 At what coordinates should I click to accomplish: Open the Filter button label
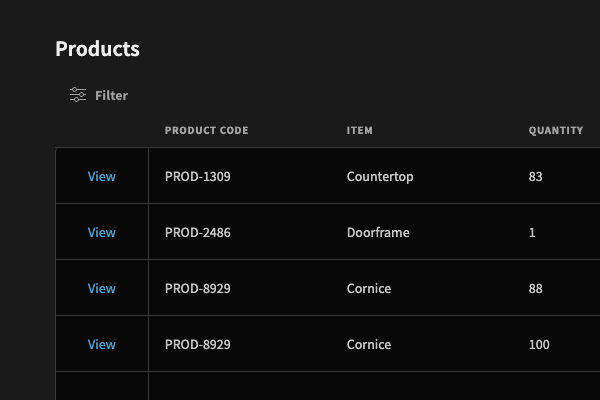click(x=111, y=95)
